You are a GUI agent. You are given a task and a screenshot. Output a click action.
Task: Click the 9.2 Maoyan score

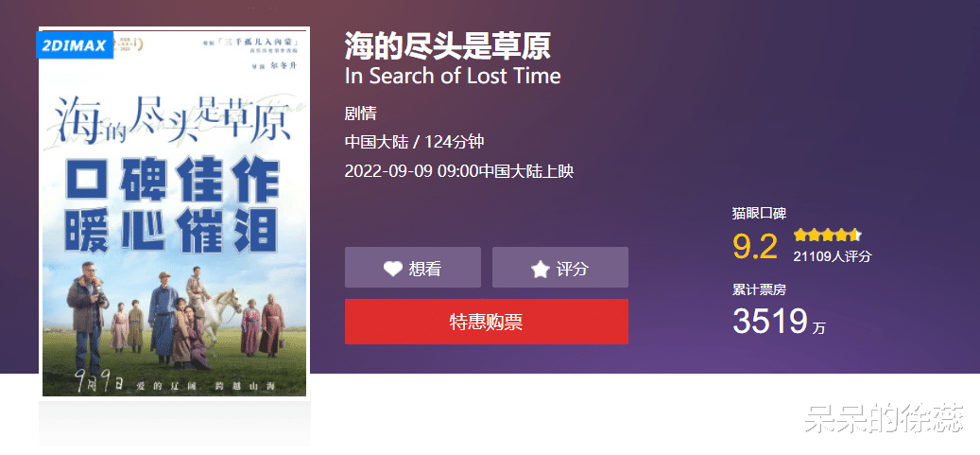pos(755,247)
